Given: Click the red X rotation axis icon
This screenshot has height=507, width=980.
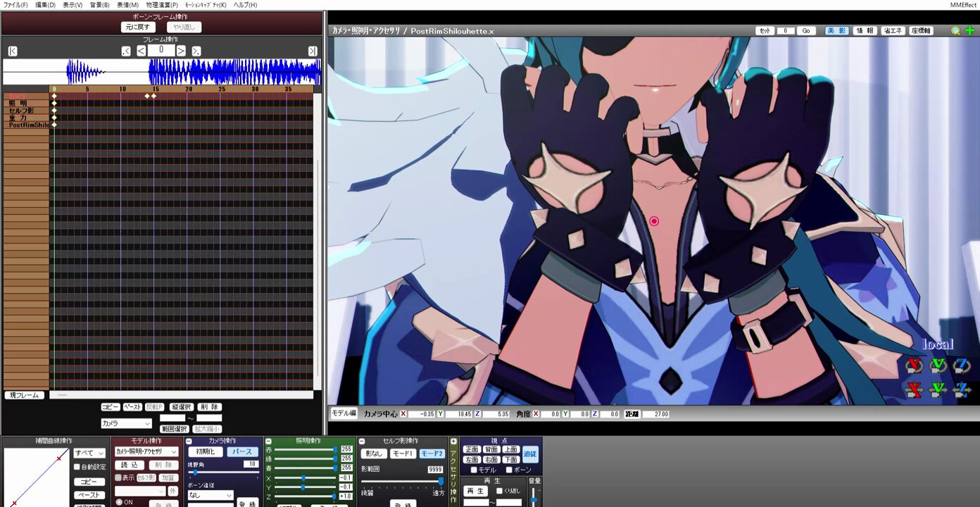Looking at the screenshot, I should (x=914, y=365).
